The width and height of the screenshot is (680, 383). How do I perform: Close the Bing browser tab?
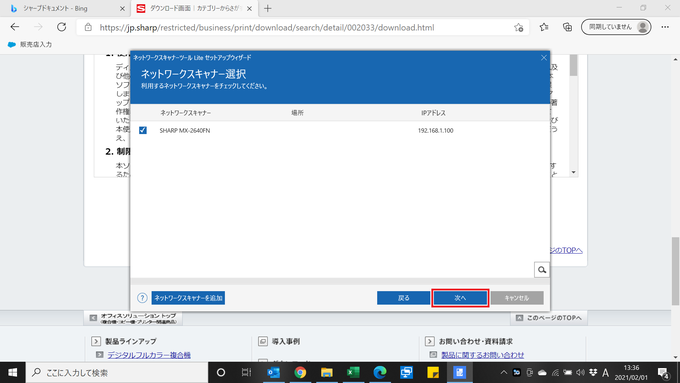coord(122,8)
